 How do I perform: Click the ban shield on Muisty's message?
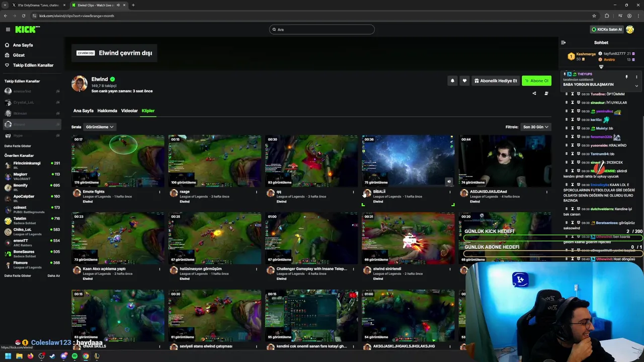tap(579, 128)
